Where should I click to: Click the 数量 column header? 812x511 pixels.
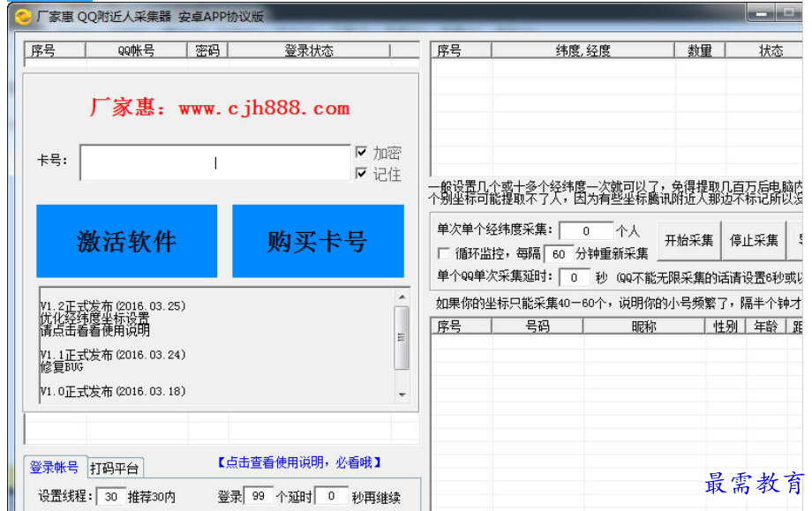point(700,50)
